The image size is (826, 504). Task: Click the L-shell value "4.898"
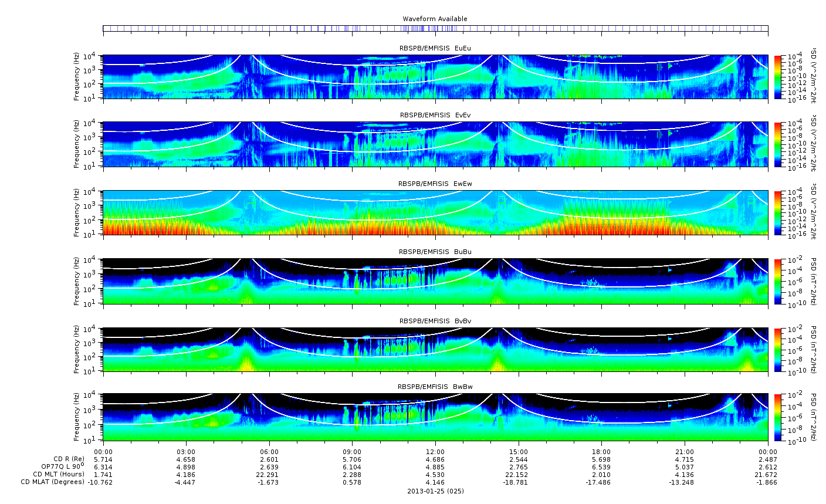click(x=186, y=467)
